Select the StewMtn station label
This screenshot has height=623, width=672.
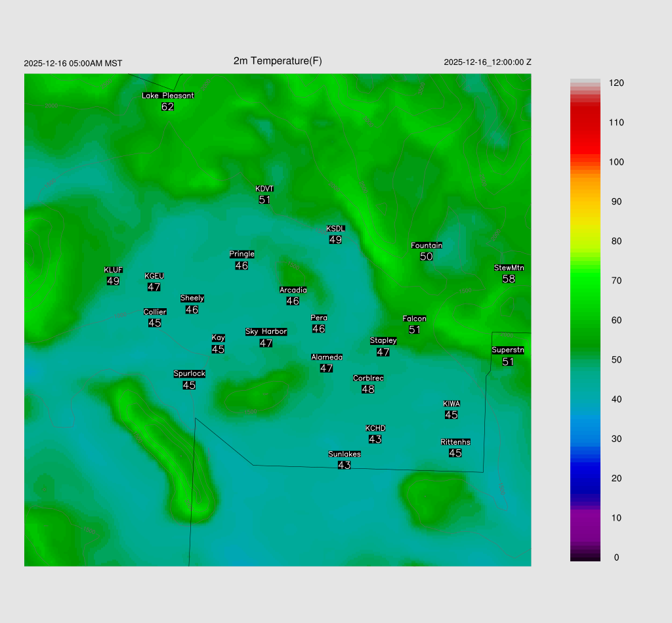(509, 268)
